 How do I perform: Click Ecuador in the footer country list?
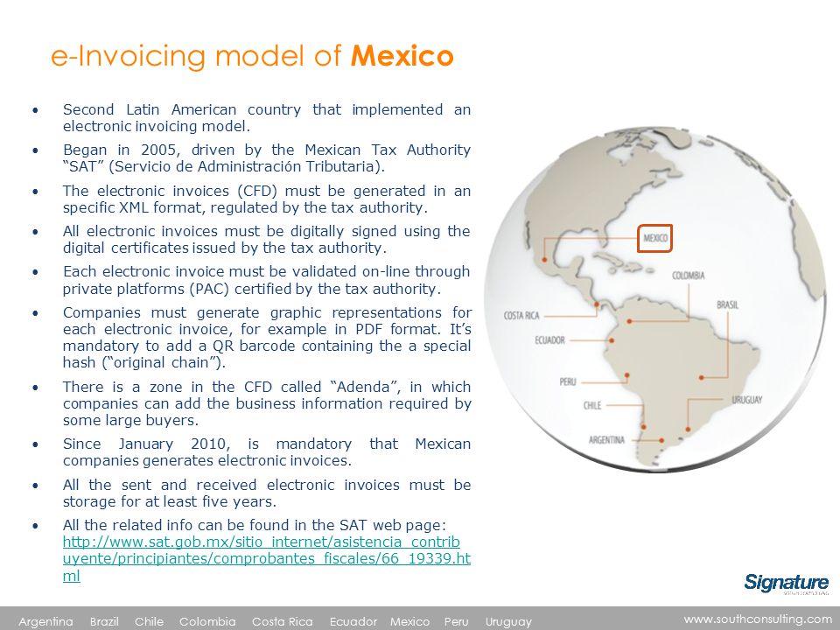point(353,621)
